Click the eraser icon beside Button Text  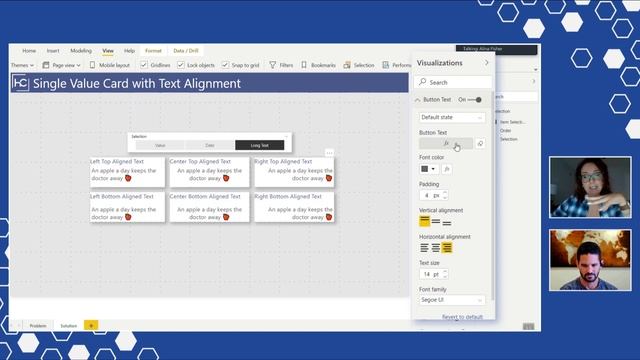coord(480,143)
